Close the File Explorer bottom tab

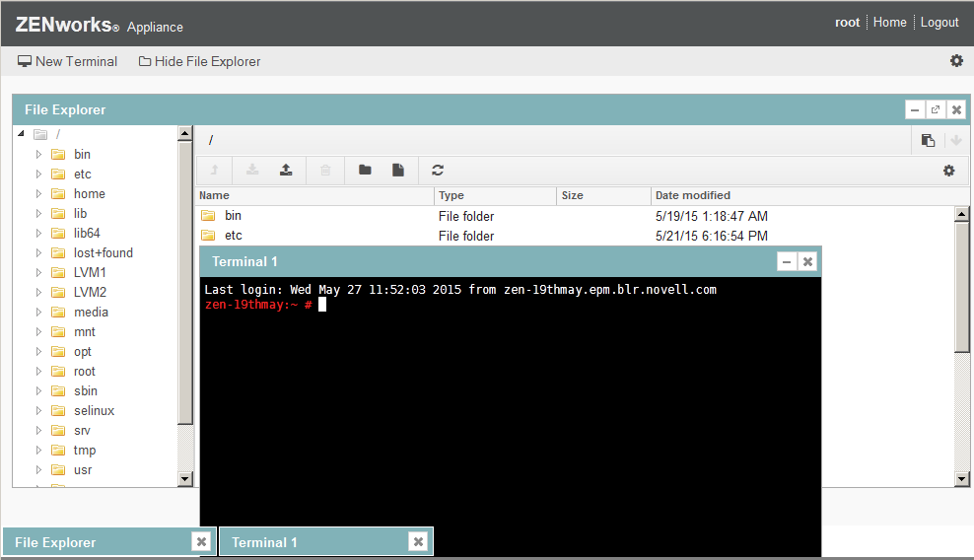coord(201,542)
